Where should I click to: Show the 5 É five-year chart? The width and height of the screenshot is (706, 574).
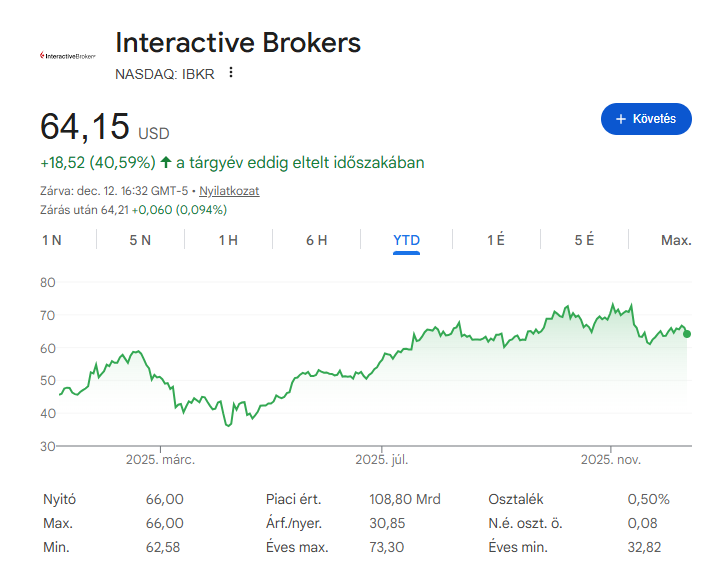(584, 240)
